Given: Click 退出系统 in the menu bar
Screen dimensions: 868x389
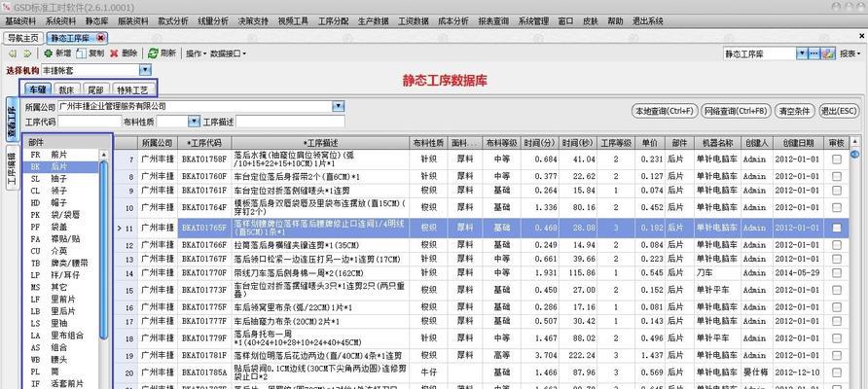Looking at the screenshot, I should (x=648, y=21).
